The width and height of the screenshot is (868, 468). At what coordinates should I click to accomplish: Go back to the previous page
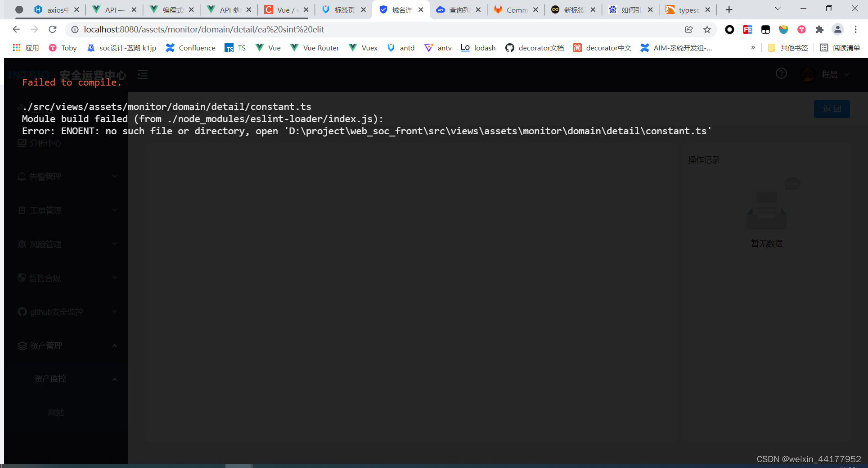tap(16, 29)
